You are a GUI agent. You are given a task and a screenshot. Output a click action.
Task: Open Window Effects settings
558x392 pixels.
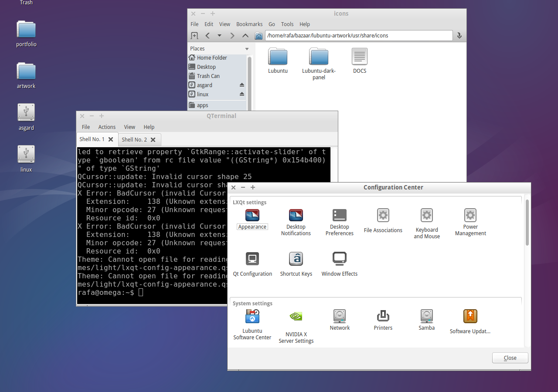click(x=339, y=264)
